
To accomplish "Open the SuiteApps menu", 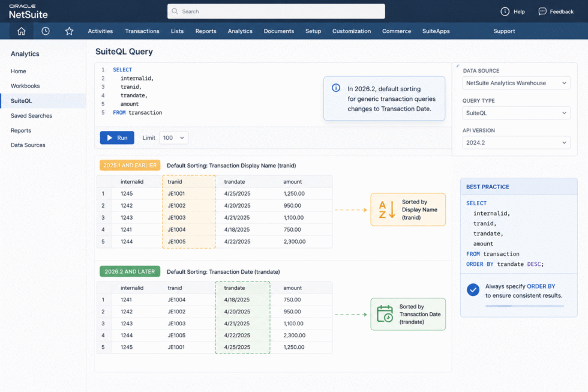I will tap(436, 31).
